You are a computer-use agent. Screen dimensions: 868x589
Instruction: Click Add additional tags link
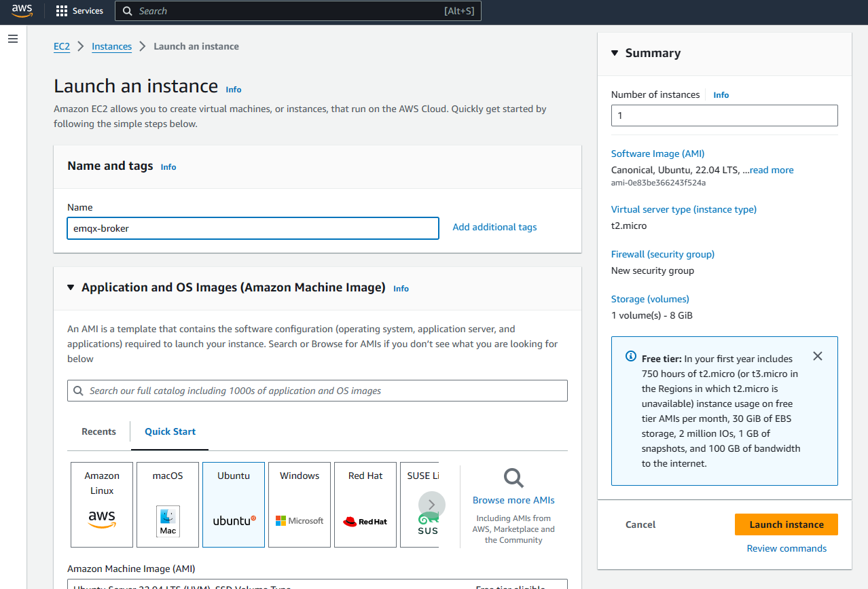point(494,227)
